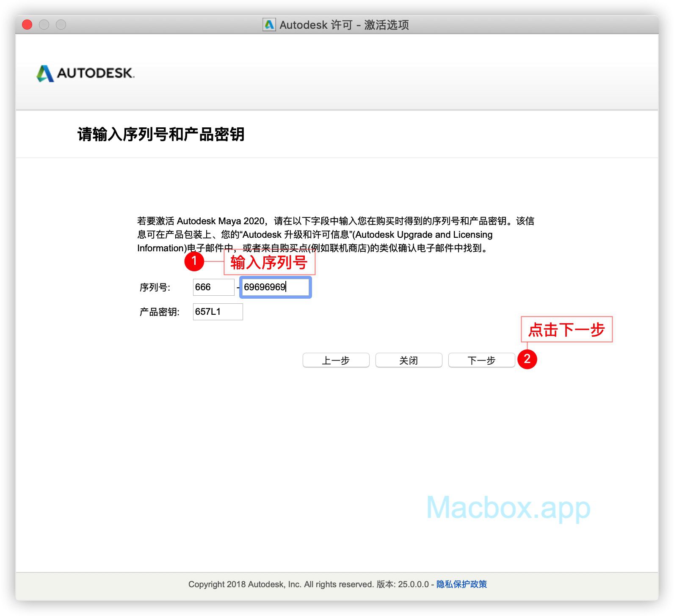Click the 产品密钥: label

coord(160,312)
